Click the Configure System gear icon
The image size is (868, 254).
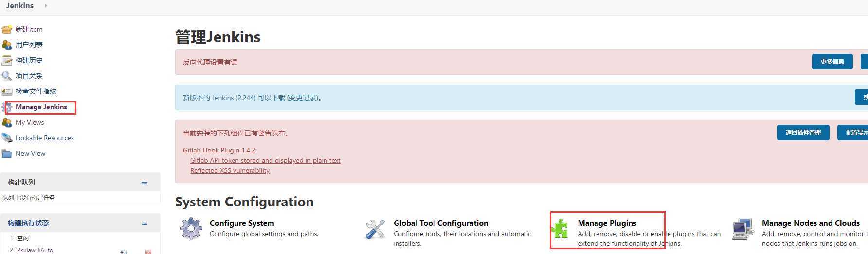click(191, 228)
